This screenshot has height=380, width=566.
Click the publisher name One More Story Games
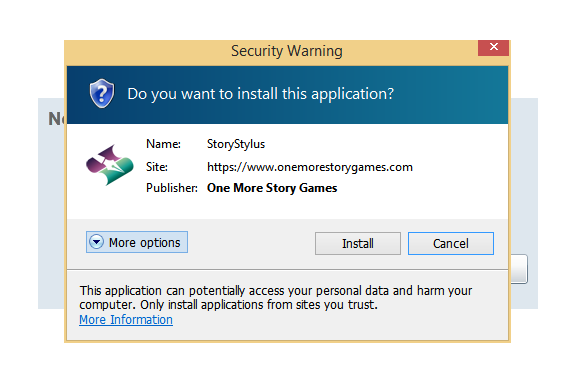pyautogui.click(x=272, y=188)
